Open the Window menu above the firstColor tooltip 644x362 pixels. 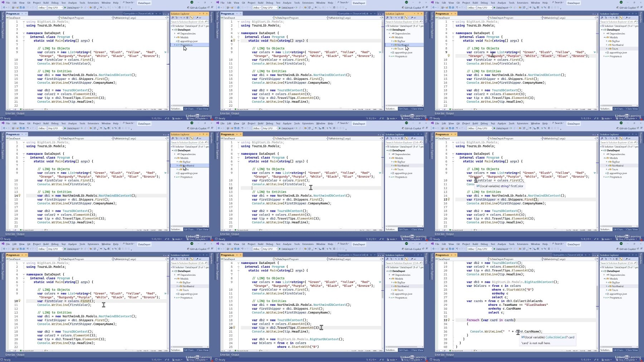[535, 123]
